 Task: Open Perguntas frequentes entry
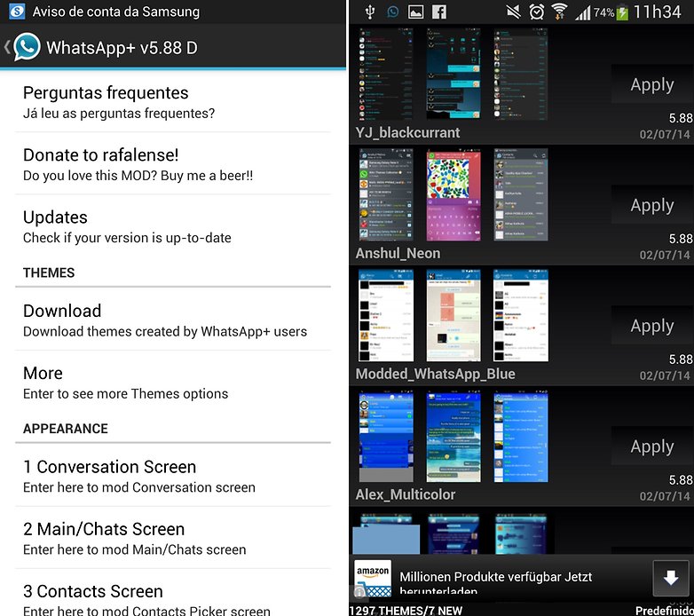click(173, 102)
